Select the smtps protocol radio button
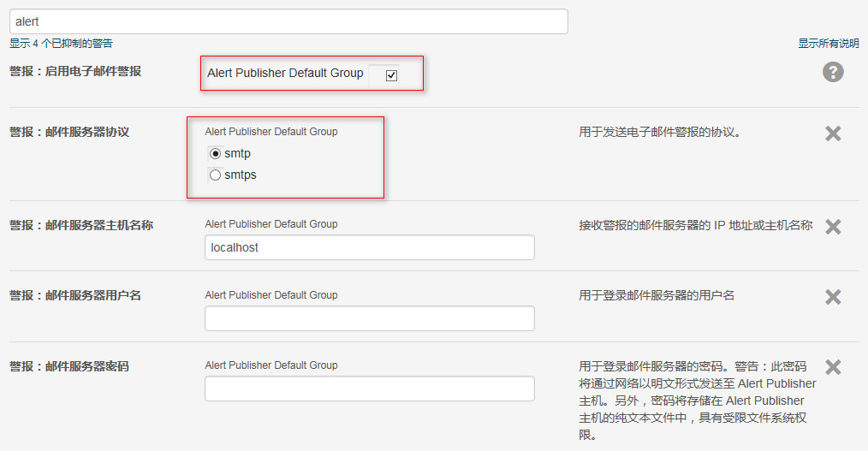 click(216, 175)
